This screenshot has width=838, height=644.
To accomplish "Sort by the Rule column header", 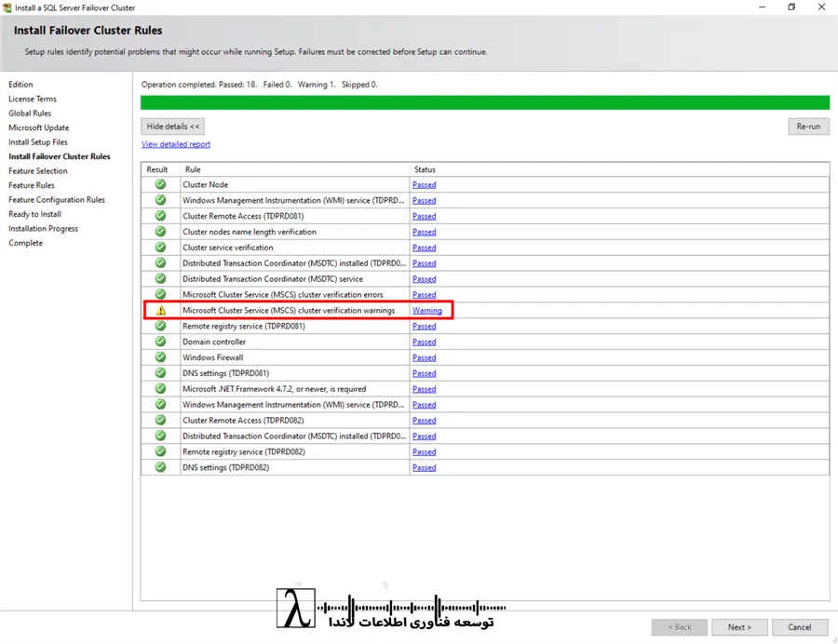I will (295, 169).
